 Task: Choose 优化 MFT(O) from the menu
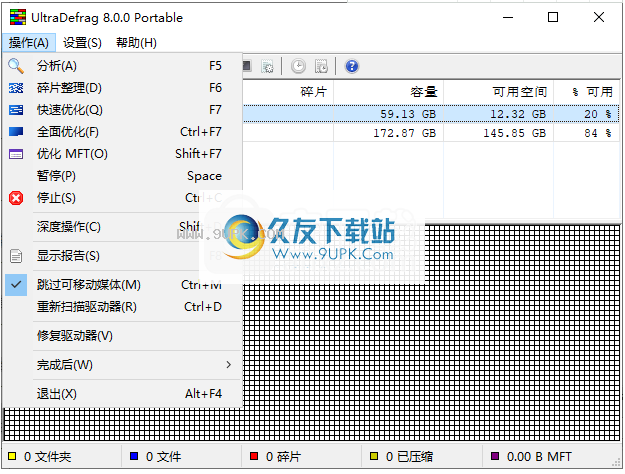pos(123,153)
